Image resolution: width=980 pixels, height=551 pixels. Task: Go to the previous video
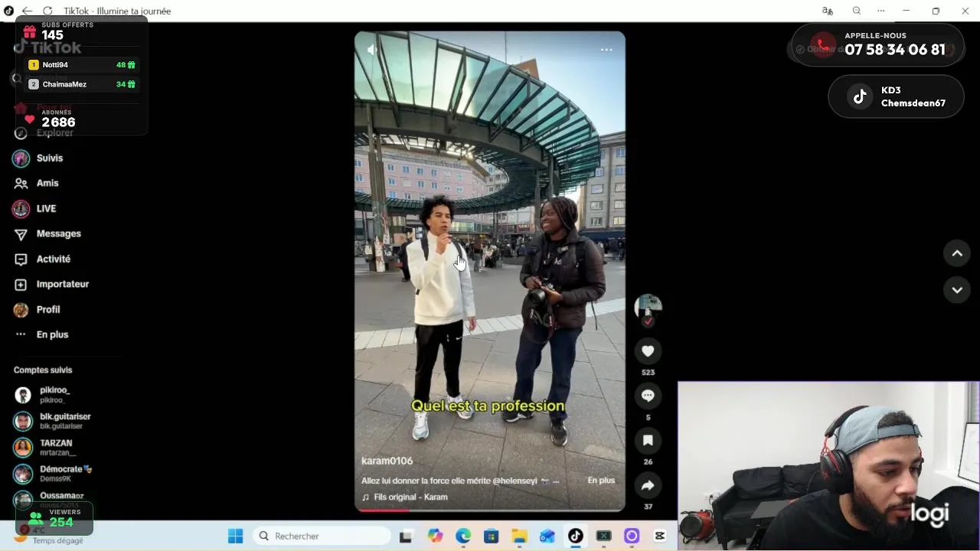[x=957, y=253]
